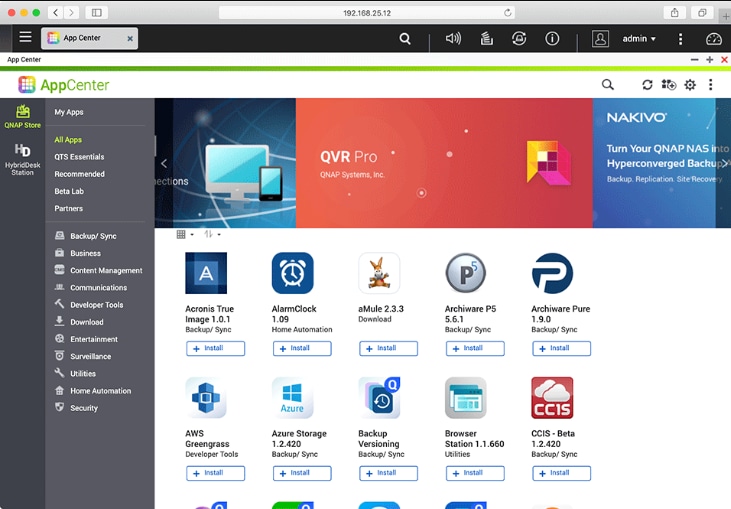Open the Backup Versioning app icon
This screenshot has height=509, width=731.
point(379,398)
